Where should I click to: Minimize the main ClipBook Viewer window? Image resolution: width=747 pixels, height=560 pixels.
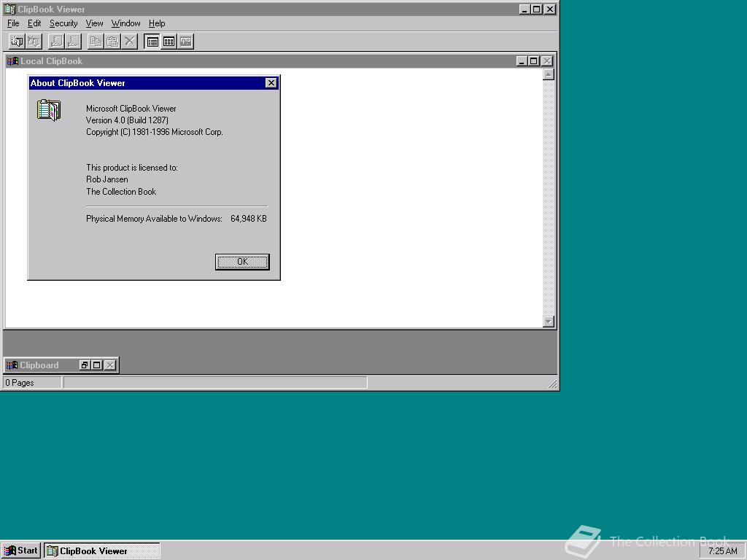point(525,9)
